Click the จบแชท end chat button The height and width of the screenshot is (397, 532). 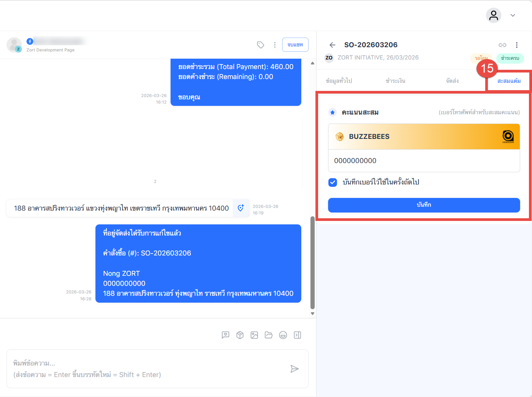295,45
